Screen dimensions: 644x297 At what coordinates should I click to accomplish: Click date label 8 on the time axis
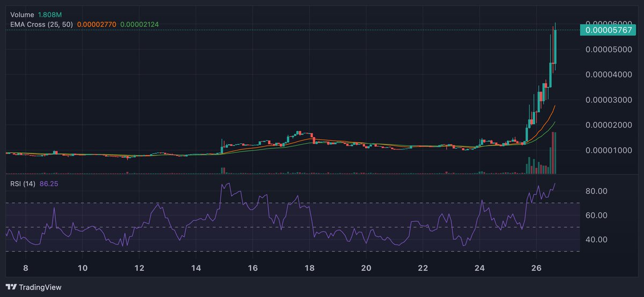25,268
